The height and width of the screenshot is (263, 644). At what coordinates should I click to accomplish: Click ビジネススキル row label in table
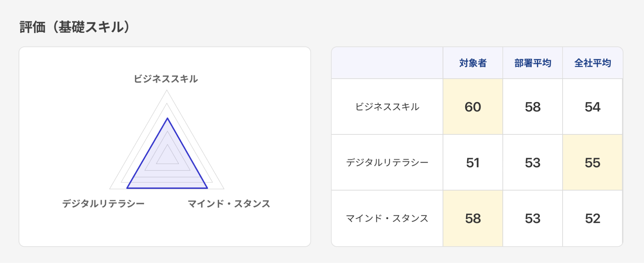point(387,107)
